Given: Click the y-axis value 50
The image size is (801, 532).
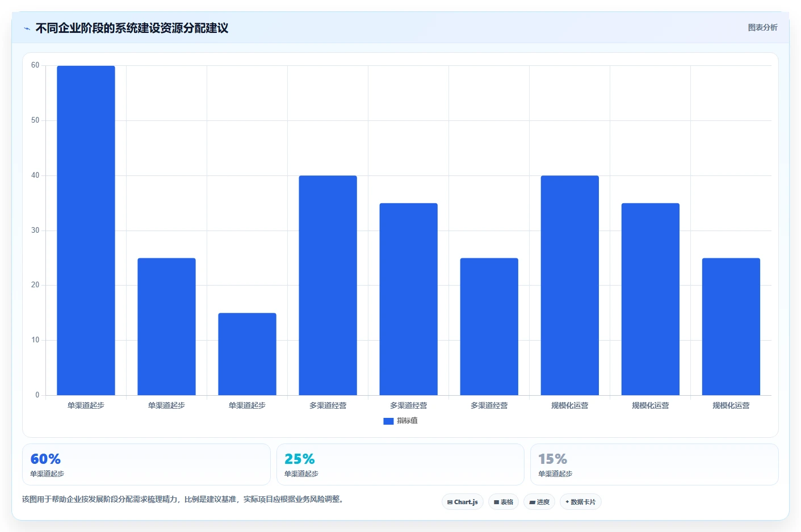Looking at the screenshot, I should pos(35,120).
